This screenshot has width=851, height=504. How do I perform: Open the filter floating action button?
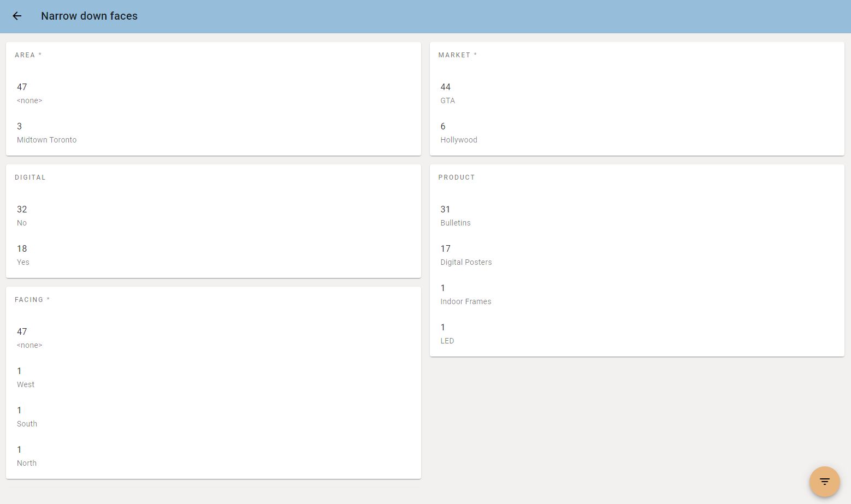tap(824, 482)
